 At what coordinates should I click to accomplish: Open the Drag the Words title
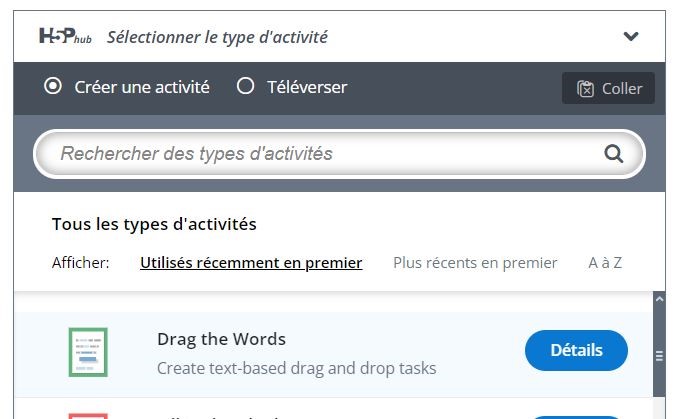pos(221,339)
